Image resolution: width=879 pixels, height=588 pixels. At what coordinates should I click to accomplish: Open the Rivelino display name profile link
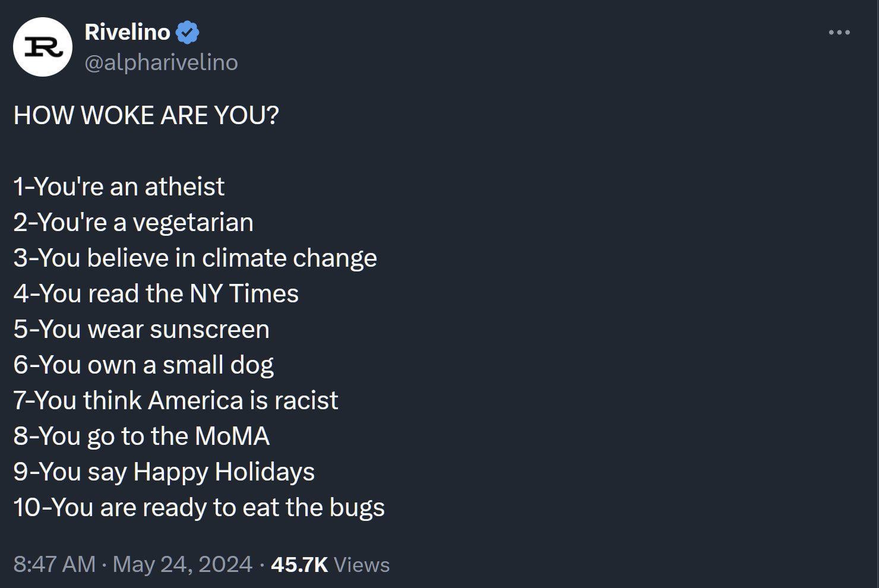(x=127, y=32)
